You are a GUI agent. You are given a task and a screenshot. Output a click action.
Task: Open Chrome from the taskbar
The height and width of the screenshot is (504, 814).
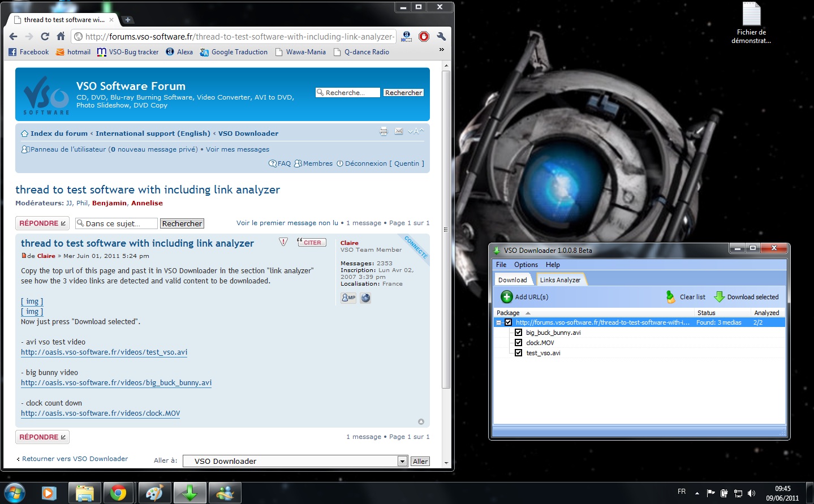(x=118, y=493)
